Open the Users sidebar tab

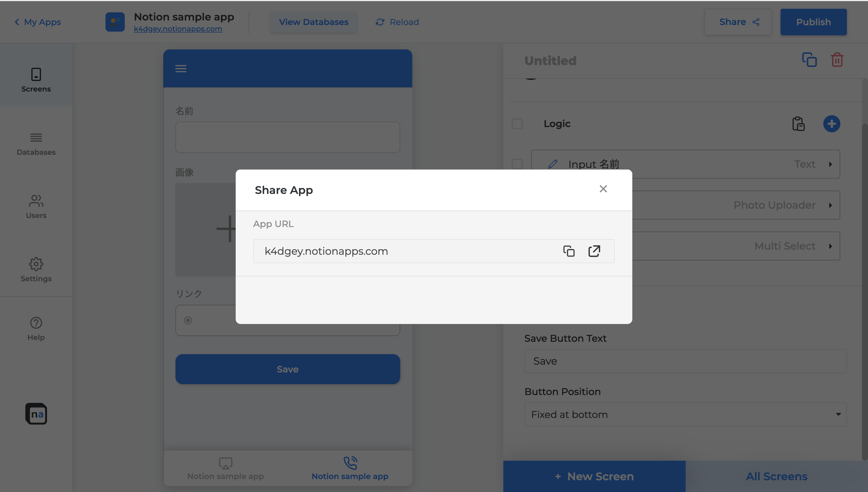[x=36, y=207]
